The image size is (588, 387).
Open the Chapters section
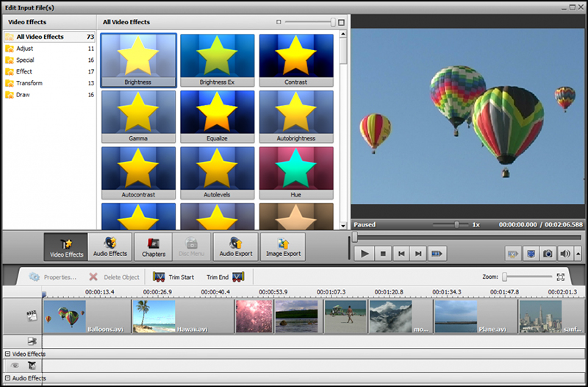click(154, 247)
